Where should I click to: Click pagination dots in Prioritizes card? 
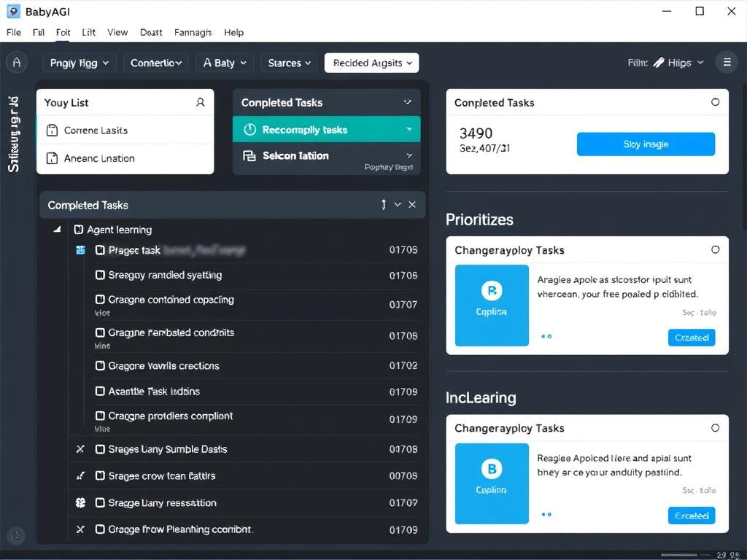[x=546, y=336]
